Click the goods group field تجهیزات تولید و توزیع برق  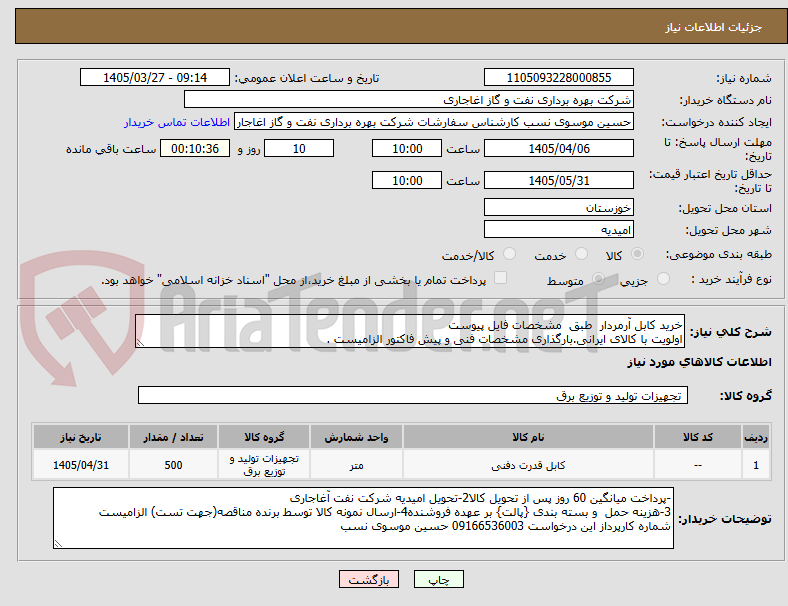coord(413,395)
